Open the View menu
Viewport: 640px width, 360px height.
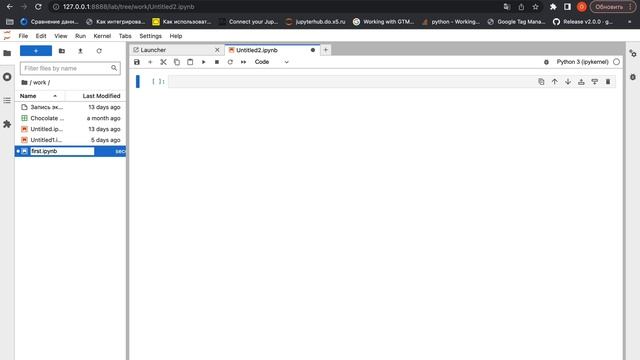pyautogui.click(x=61, y=36)
